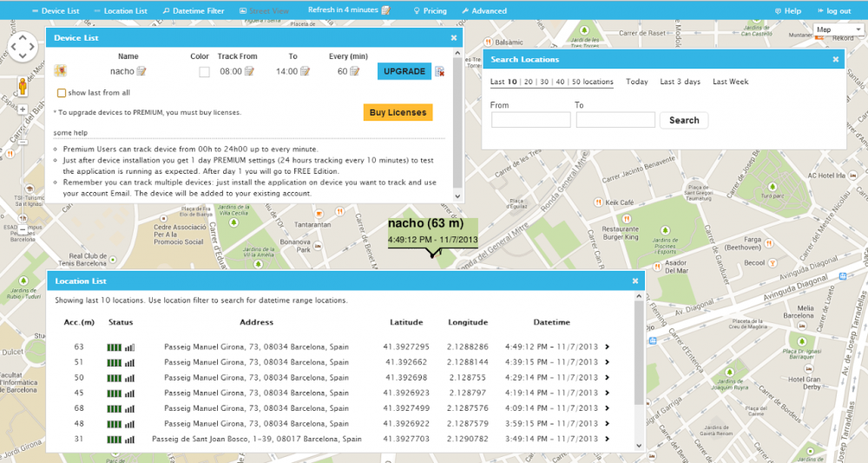
Task: Select the Last 3 days filter
Action: (x=681, y=82)
